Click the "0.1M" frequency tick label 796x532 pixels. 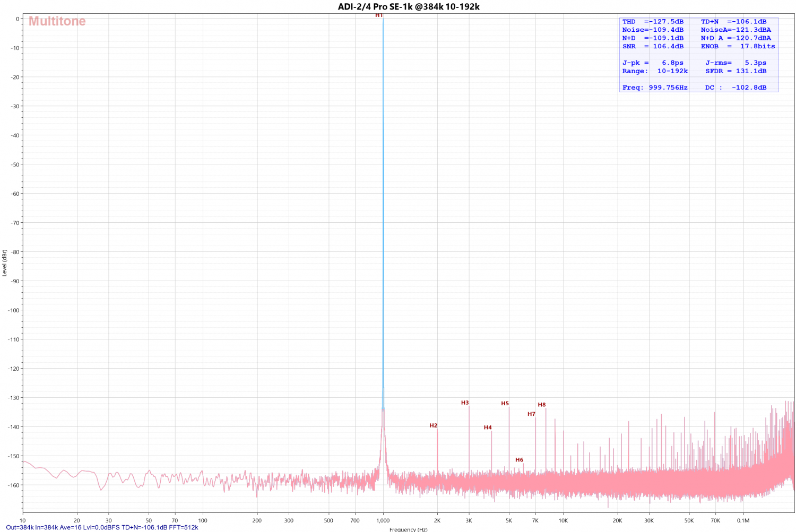[x=743, y=520]
